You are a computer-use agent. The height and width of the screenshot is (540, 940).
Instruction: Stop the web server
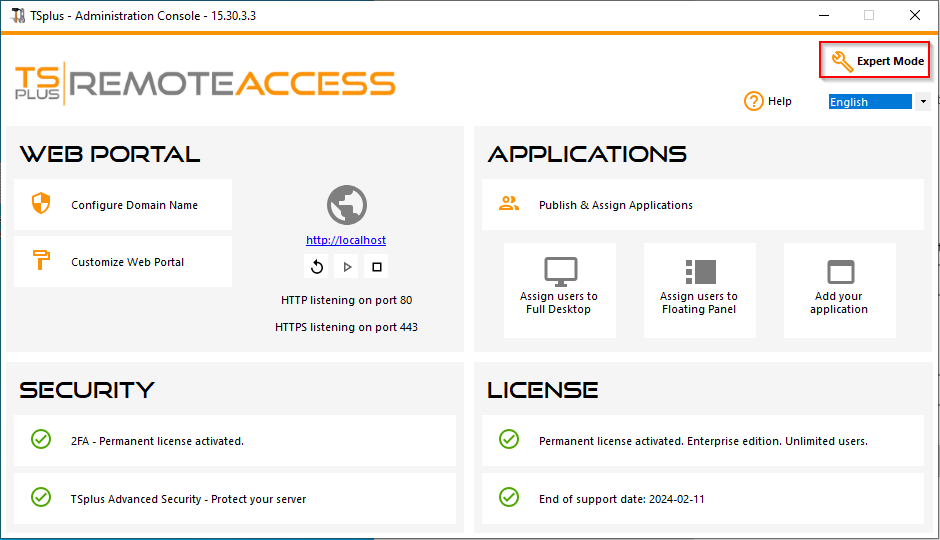coord(377,267)
